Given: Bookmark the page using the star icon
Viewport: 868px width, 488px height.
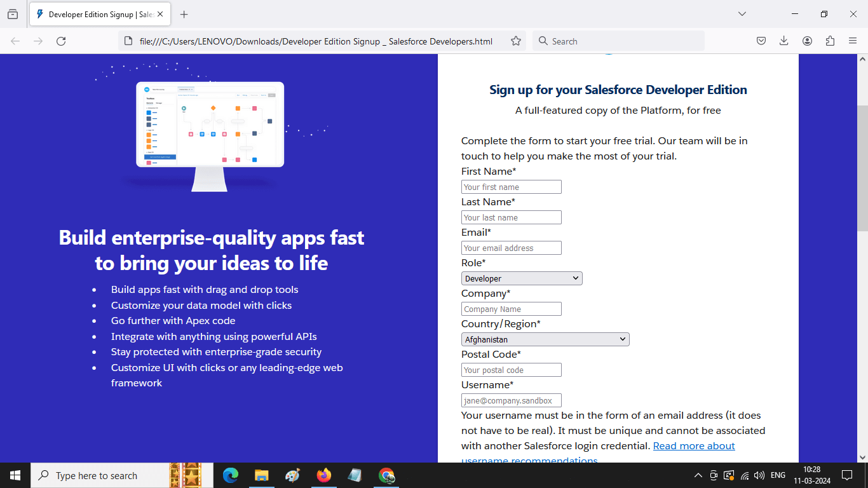Looking at the screenshot, I should (x=516, y=41).
